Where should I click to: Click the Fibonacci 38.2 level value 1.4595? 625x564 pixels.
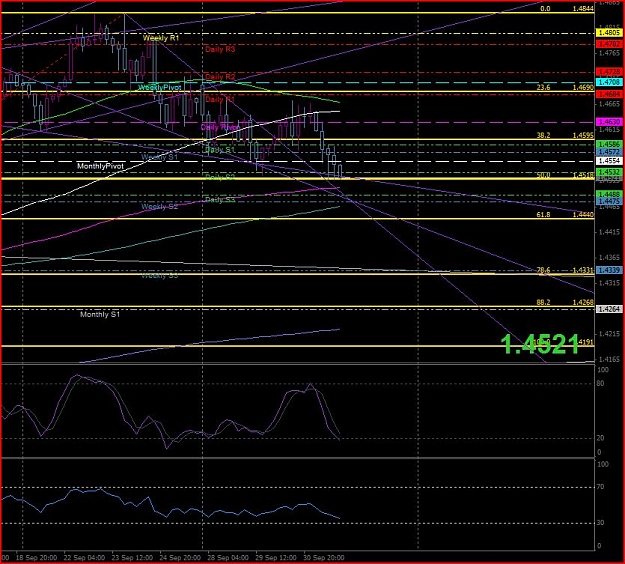tap(583, 136)
